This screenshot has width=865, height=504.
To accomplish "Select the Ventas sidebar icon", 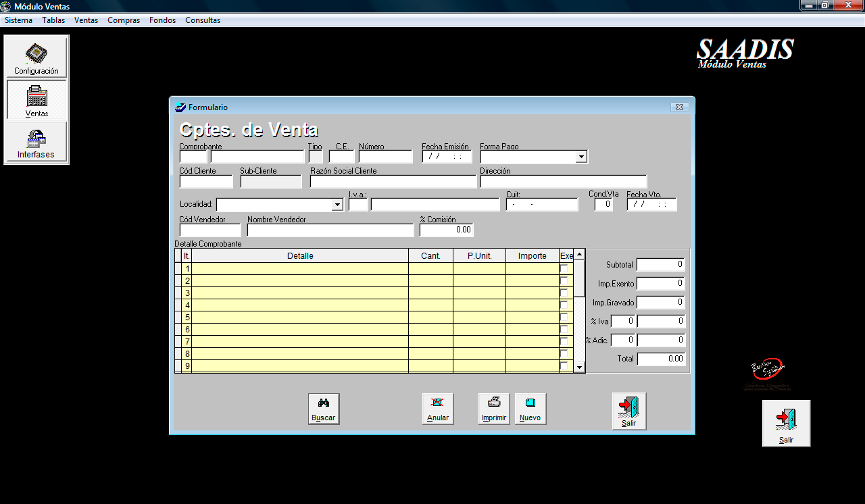I will [x=36, y=100].
